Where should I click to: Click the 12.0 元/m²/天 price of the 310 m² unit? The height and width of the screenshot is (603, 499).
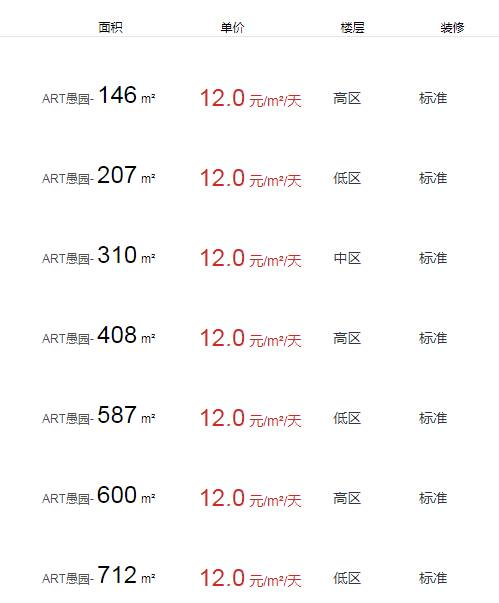pyautogui.click(x=251, y=258)
